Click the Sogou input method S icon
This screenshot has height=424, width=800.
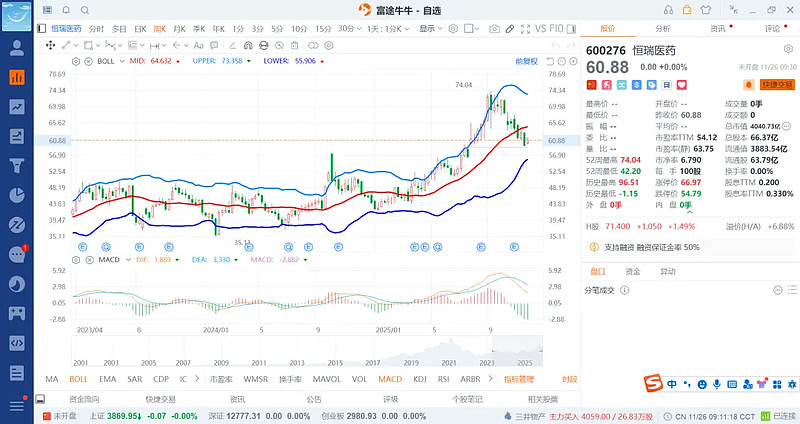[653, 383]
